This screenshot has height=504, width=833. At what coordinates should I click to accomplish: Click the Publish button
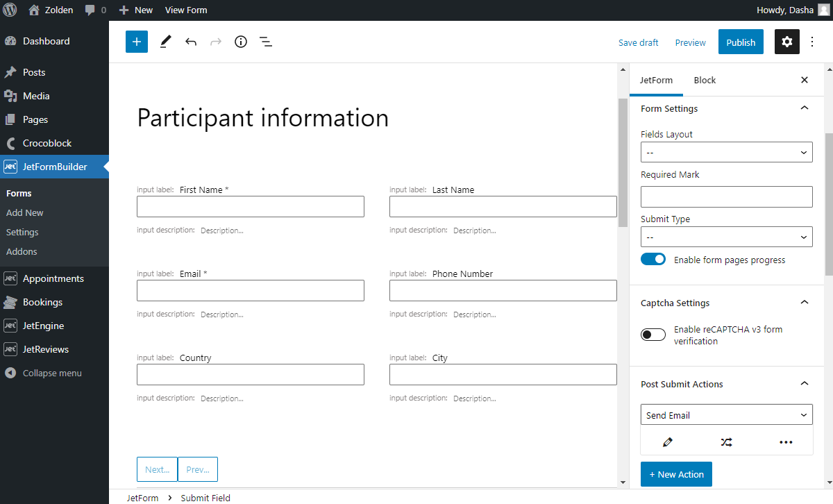(x=741, y=42)
